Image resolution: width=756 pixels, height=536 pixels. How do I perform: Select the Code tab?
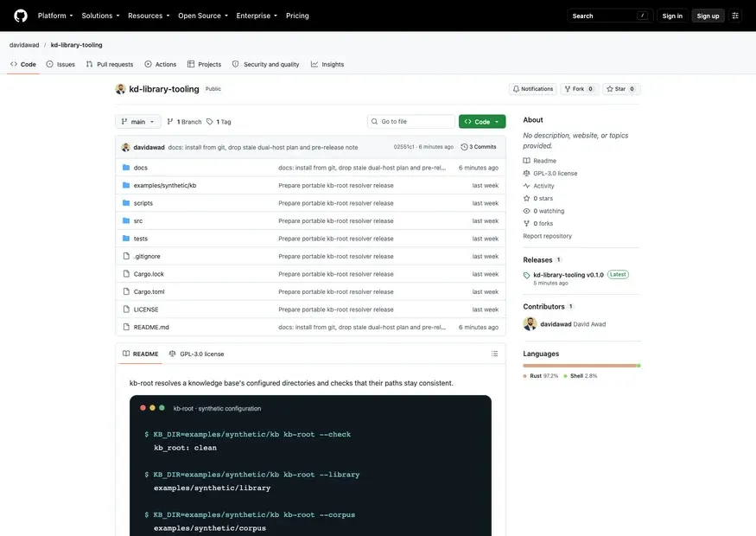click(x=23, y=64)
